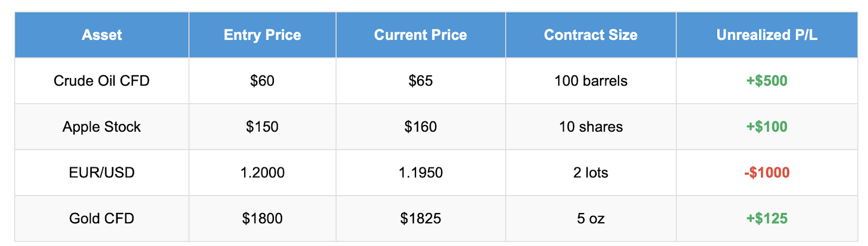Click the $160 current price cell
Image resolution: width=868 pixels, height=246 pixels.
point(420,127)
